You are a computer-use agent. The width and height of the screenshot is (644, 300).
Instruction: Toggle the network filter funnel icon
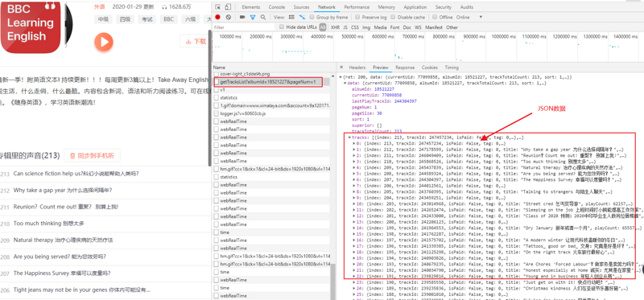tap(253, 17)
